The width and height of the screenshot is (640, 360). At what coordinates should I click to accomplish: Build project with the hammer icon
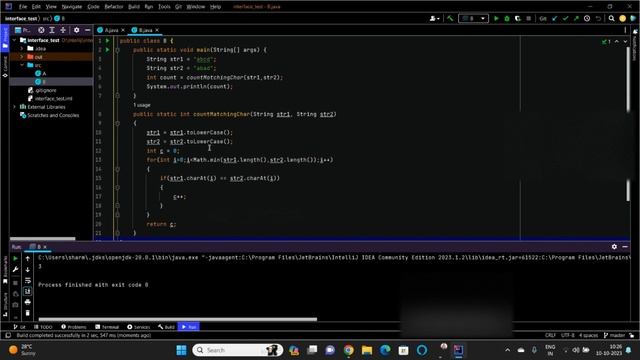click(450, 18)
